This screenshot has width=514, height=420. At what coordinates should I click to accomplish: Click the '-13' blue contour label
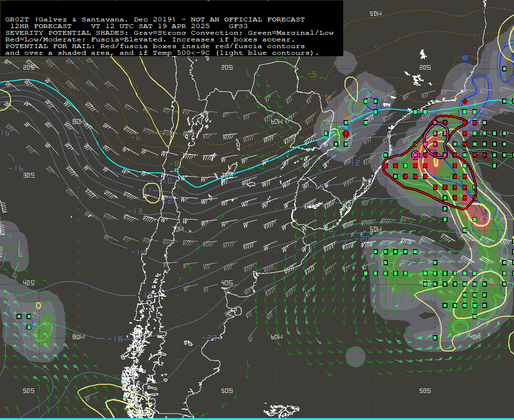tap(135, 211)
